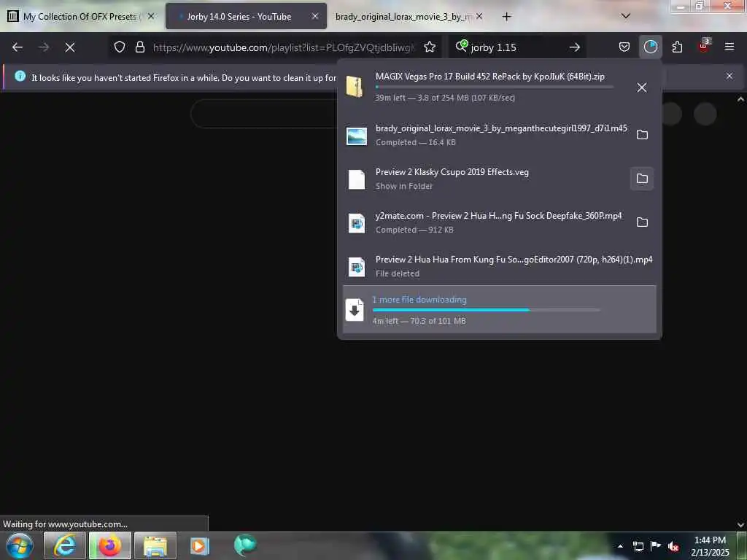The image size is (747, 560).
Task: Click the network tray icon
Action: tap(638, 546)
